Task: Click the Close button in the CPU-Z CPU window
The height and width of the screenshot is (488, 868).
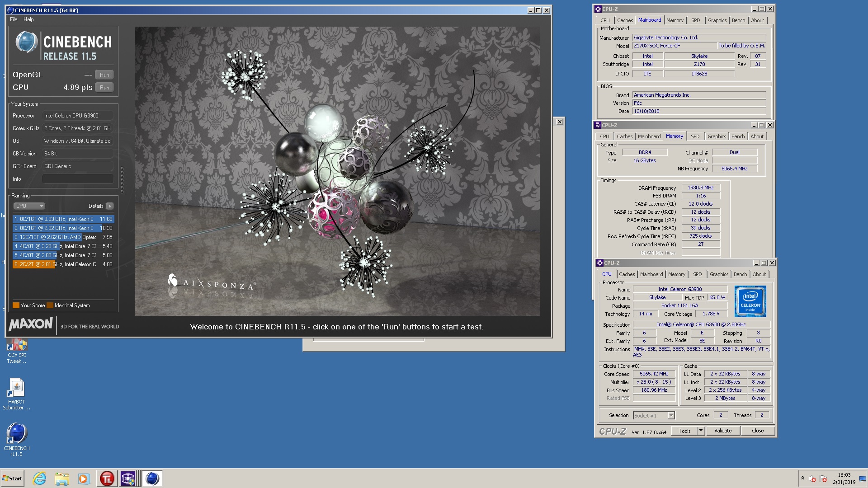Action: click(x=758, y=431)
